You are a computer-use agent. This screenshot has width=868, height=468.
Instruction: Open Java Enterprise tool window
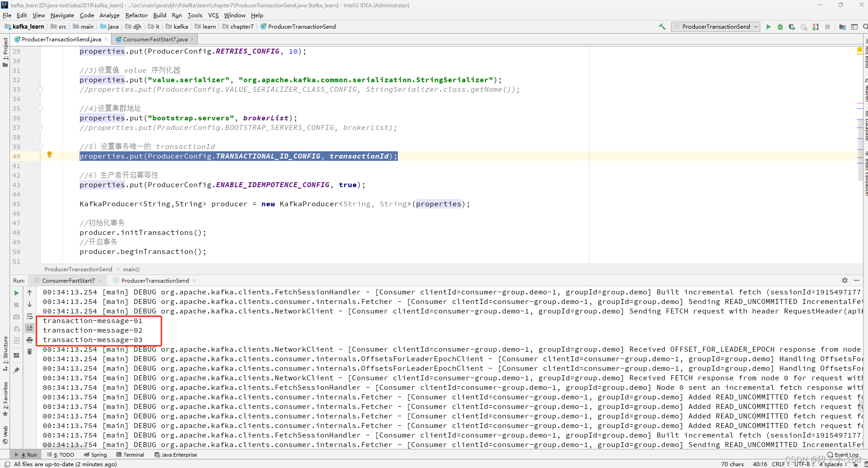[x=176, y=454]
